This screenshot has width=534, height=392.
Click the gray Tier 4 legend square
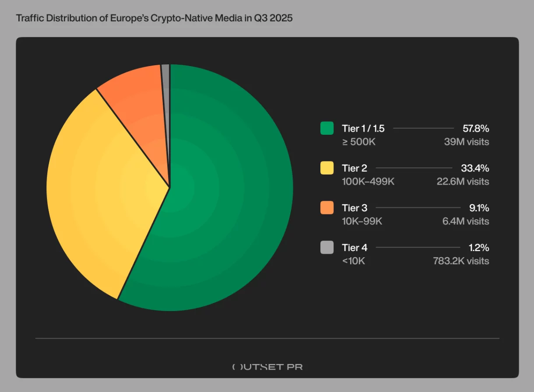pyautogui.click(x=326, y=248)
